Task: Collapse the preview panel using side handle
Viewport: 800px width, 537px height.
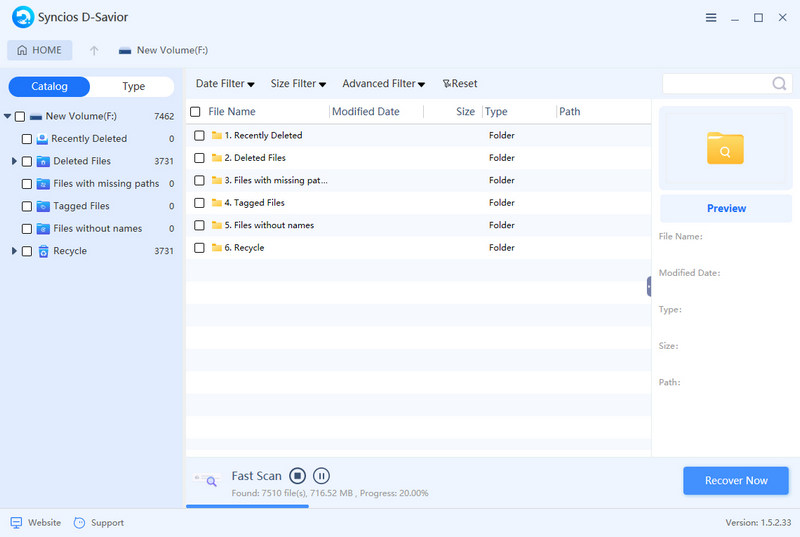Action: click(x=649, y=287)
